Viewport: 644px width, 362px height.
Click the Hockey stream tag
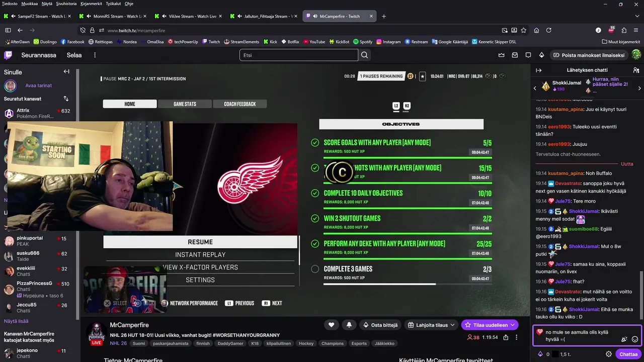point(306,343)
